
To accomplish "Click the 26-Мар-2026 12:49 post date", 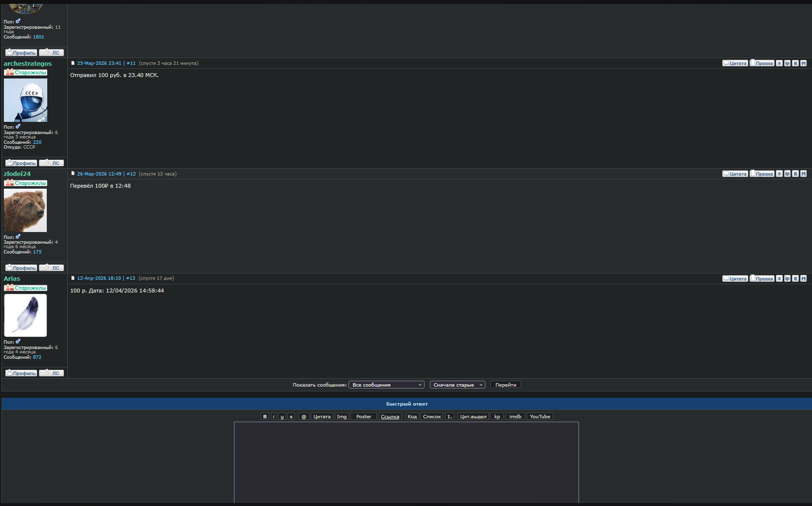I will click(99, 174).
